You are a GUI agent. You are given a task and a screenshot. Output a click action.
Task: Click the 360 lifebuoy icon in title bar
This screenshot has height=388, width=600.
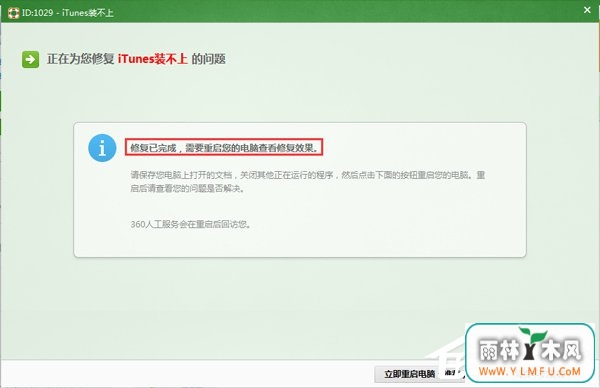coord(13,13)
